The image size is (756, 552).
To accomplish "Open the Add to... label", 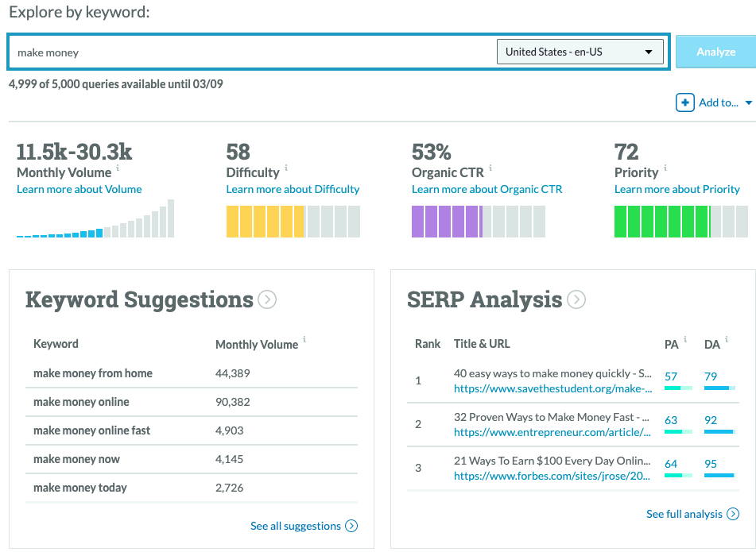I will (719, 102).
